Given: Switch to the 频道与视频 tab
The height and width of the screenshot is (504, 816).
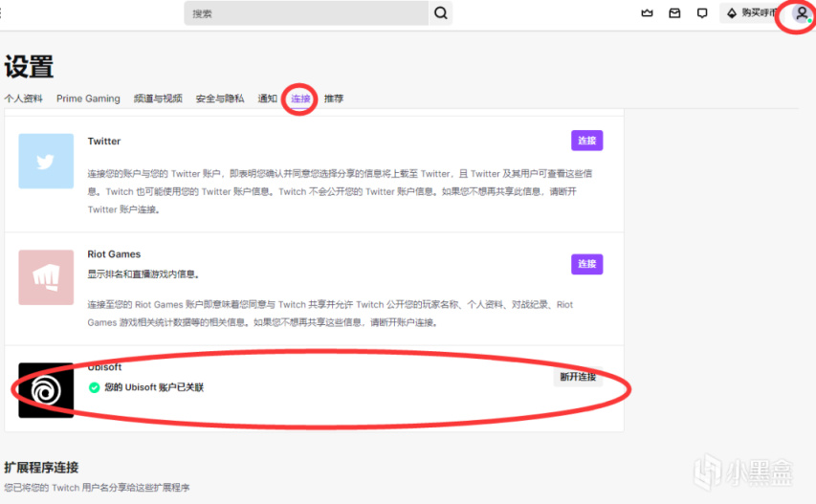Looking at the screenshot, I should click(x=158, y=99).
